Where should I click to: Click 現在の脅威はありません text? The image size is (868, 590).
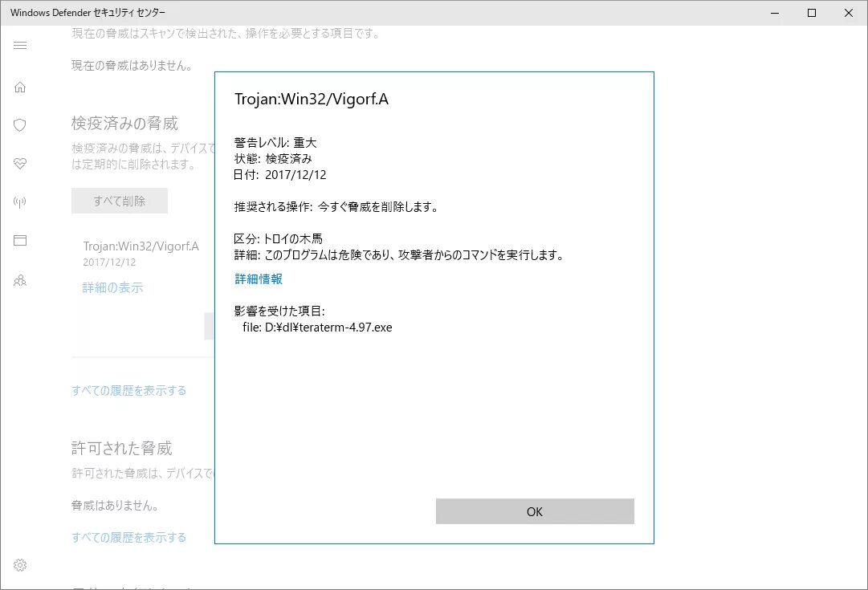(132, 65)
